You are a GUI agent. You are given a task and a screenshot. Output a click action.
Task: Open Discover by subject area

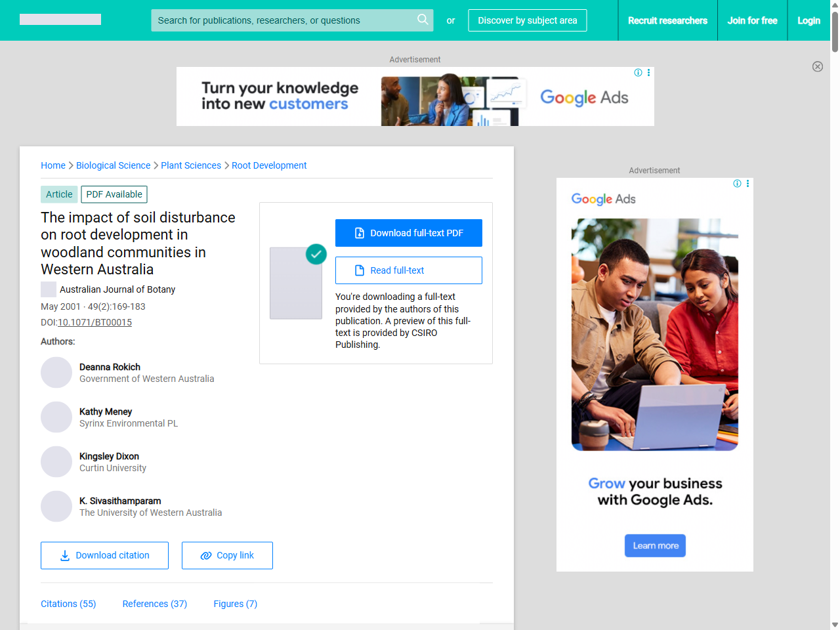(527, 20)
